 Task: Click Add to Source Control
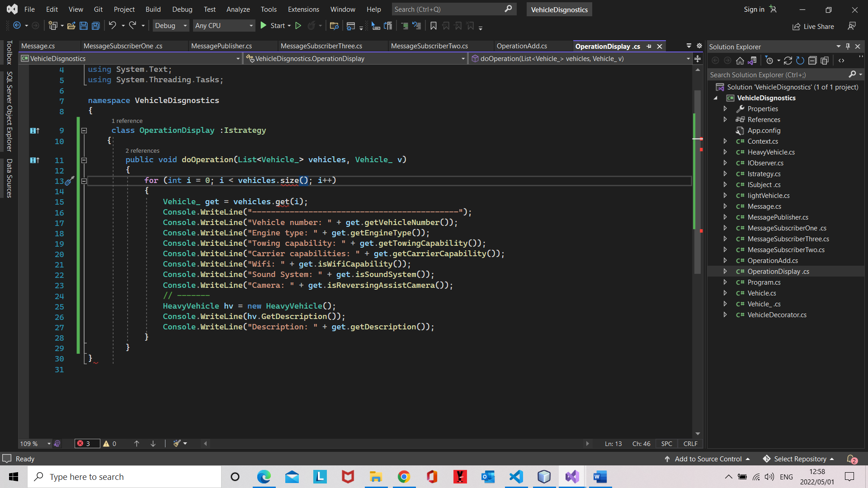click(708, 459)
